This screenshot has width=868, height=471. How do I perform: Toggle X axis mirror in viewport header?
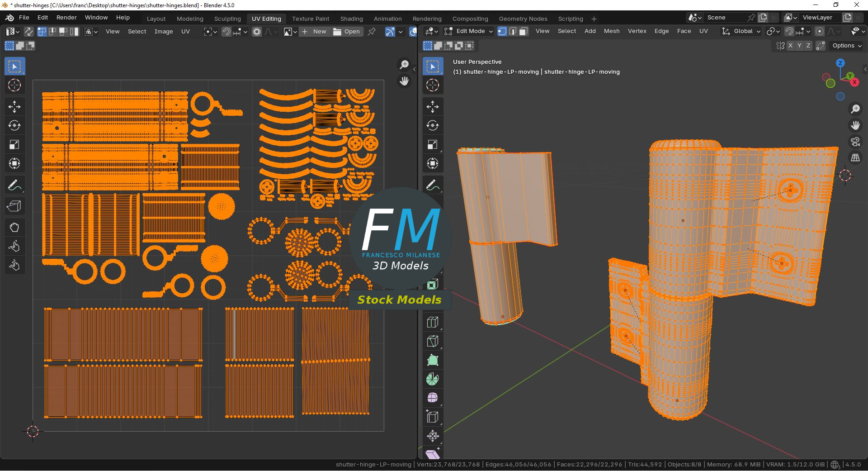click(790, 46)
